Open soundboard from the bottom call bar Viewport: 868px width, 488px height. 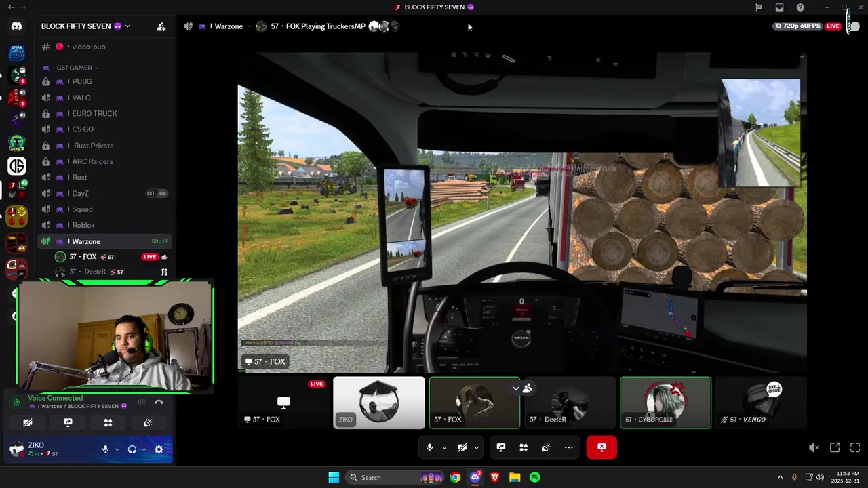coord(546,447)
